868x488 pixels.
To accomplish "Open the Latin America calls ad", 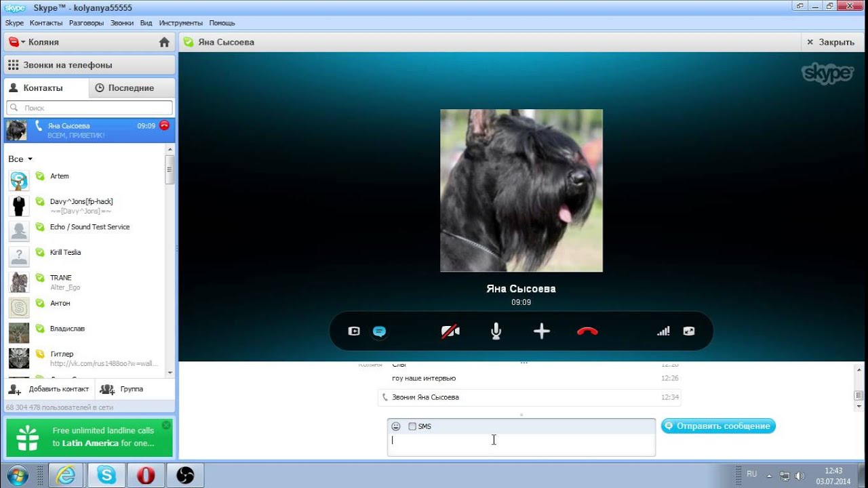I will [90, 437].
